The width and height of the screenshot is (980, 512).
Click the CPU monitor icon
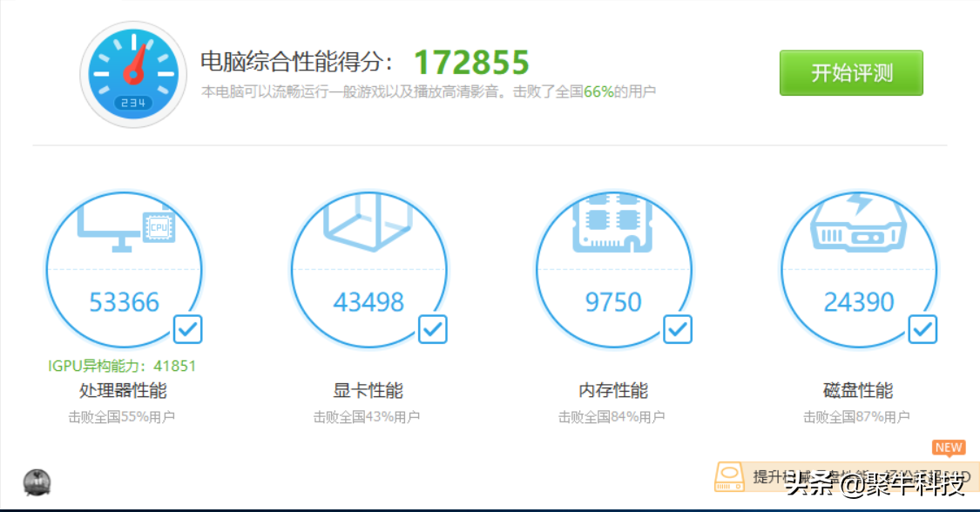point(125,227)
